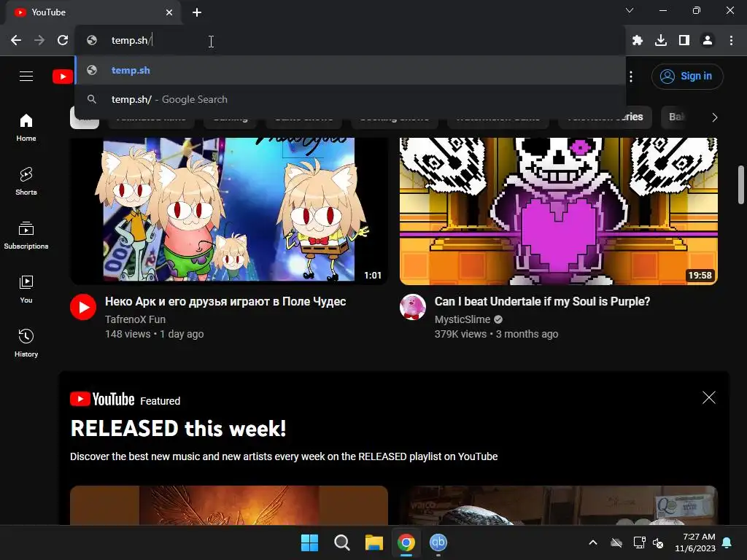Dismiss the YouTube Featured section
Viewport: 747px width, 560px height.
click(709, 397)
